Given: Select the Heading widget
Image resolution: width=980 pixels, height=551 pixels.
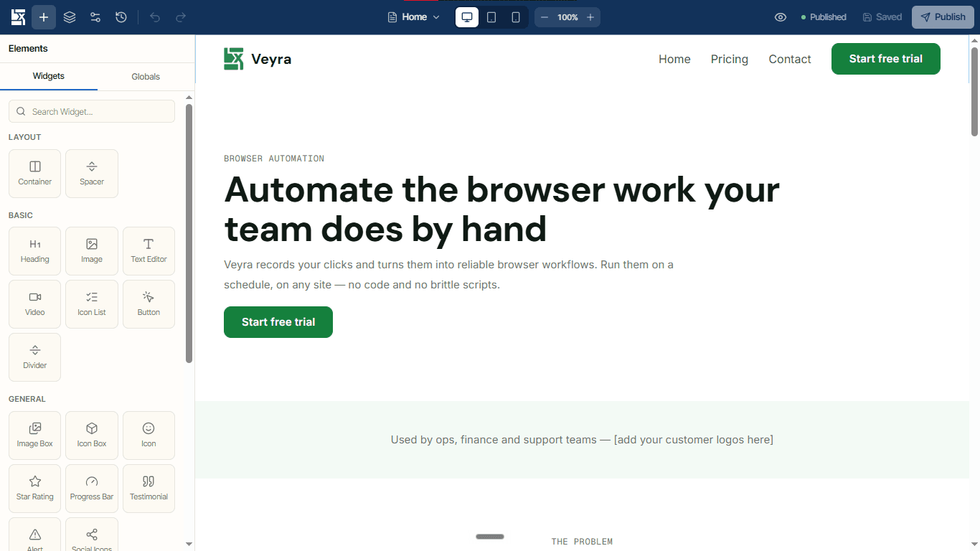Looking at the screenshot, I should point(35,251).
